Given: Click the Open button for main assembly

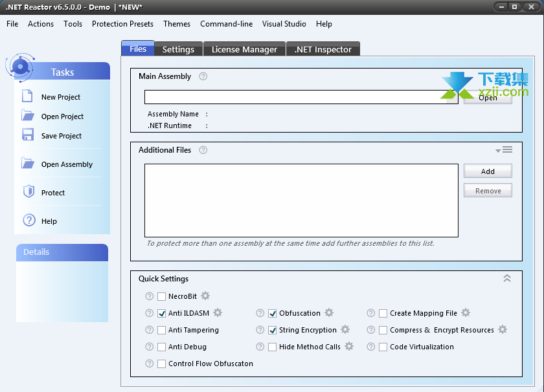Looking at the screenshot, I should [x=488, y=98].
